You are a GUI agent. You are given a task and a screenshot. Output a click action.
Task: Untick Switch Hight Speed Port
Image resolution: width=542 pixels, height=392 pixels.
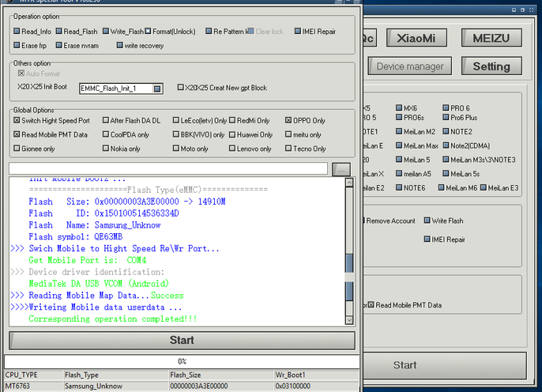coord(17,120)
